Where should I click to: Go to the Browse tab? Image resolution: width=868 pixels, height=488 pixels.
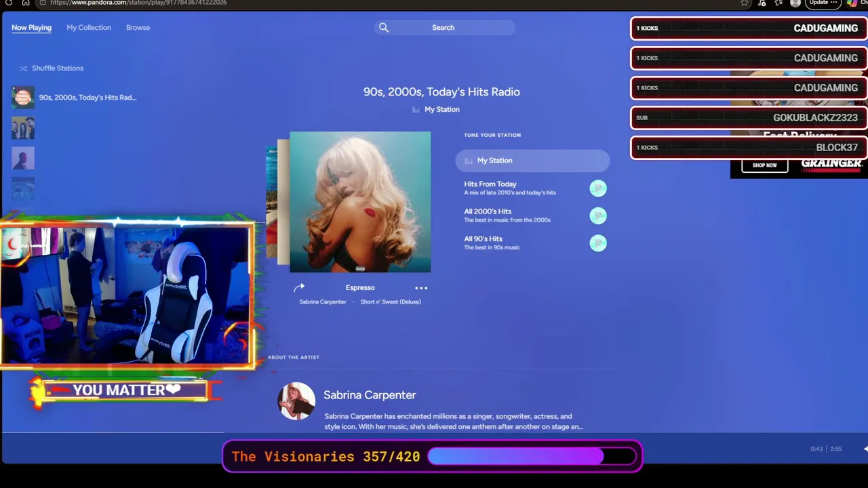[138, 28]
